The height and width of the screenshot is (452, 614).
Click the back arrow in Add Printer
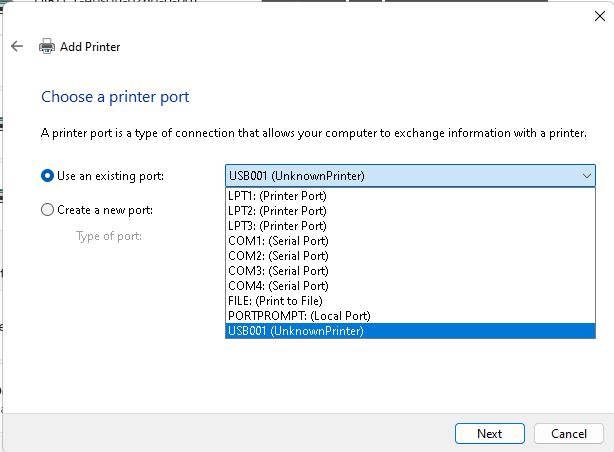[17, 47]
